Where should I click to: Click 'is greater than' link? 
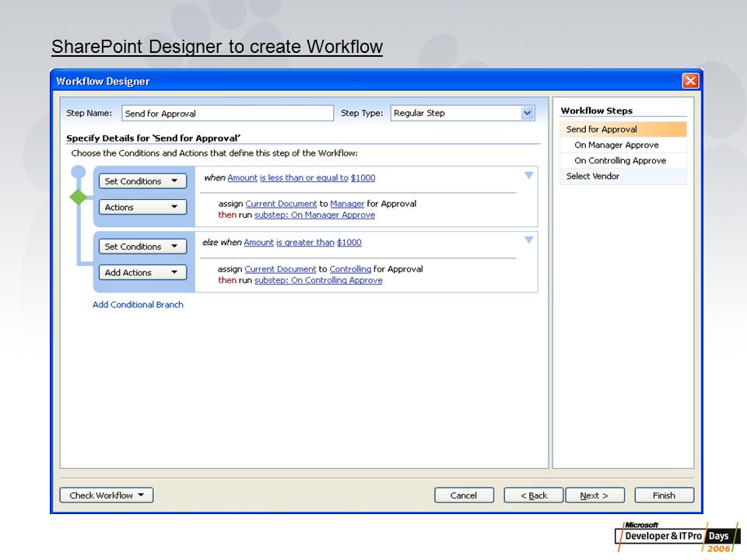click(305, 243)
